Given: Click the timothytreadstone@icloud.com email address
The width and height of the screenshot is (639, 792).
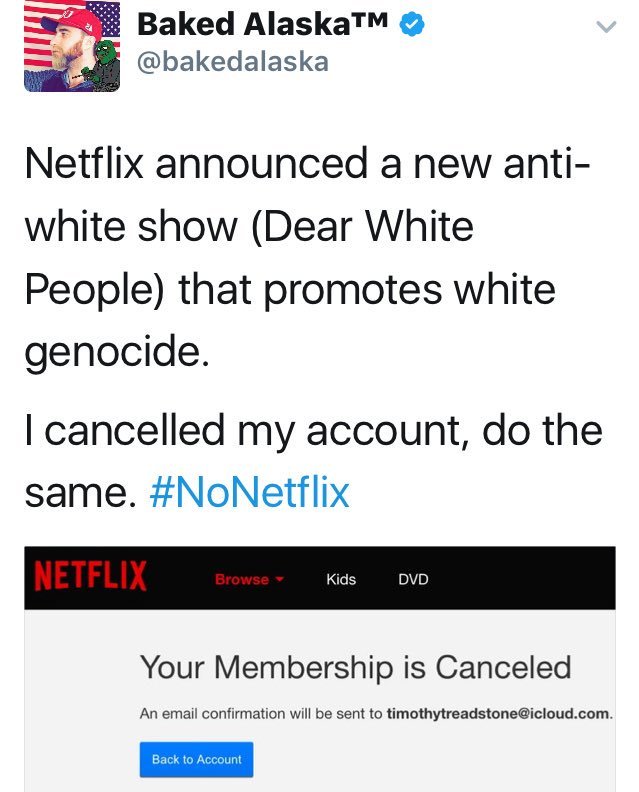Looking at the screenshot, I should [498, 714].
